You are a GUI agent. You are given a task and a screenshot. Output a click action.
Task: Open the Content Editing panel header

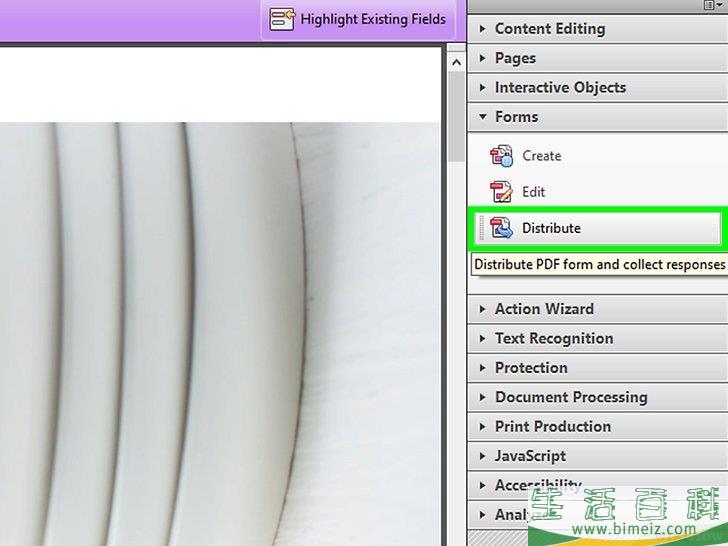598,29
